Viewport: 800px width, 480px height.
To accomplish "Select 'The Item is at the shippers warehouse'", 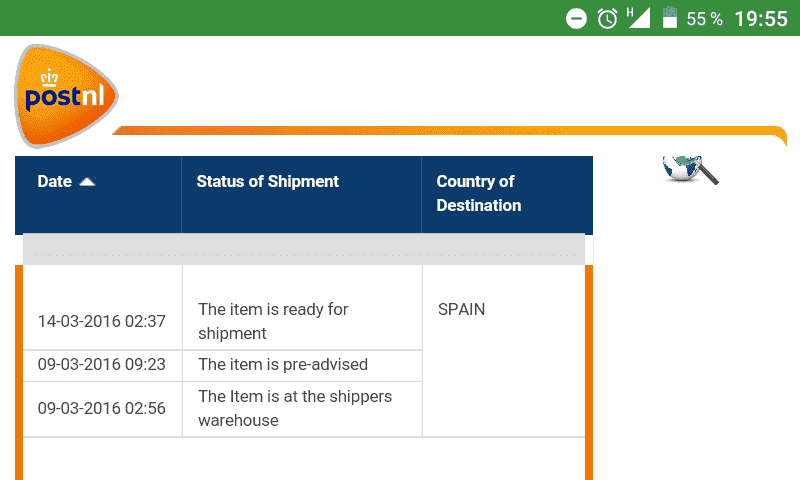I will tap(295, 408).
